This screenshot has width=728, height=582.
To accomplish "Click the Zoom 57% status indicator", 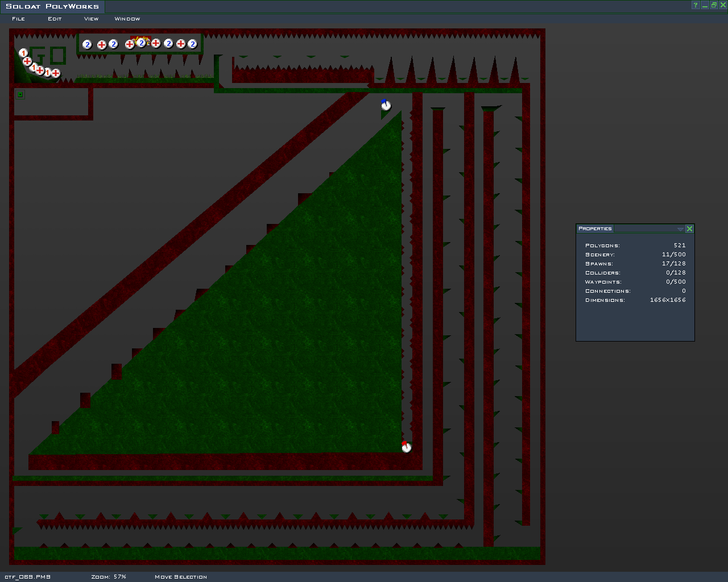I will [x=109, y=576].
